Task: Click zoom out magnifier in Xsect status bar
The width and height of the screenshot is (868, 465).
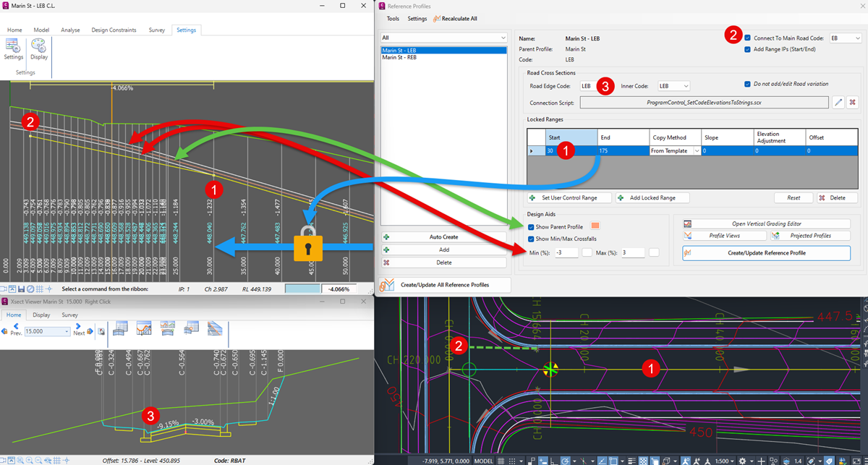Action: (x=38, y=461)
